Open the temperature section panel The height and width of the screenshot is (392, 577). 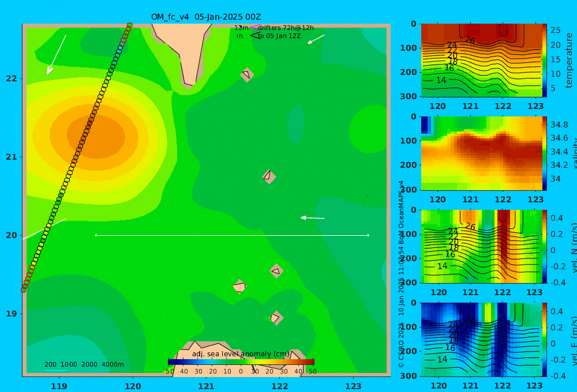tap(481, 61)
